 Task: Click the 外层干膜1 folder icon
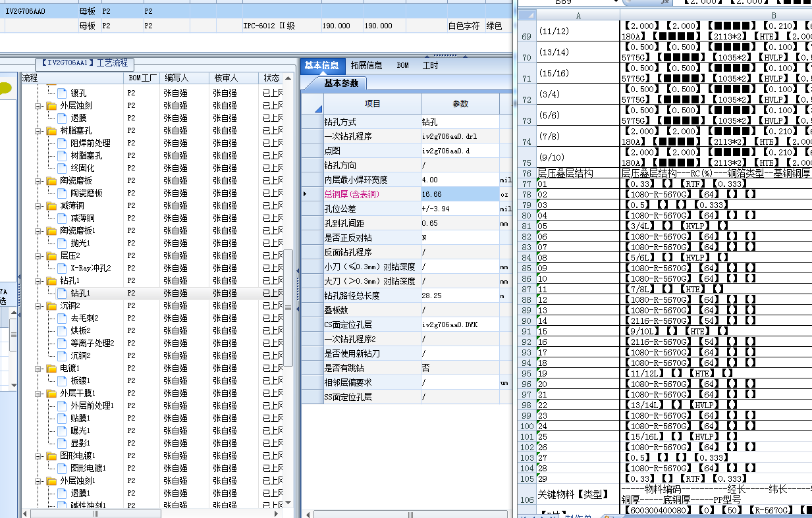51,393
